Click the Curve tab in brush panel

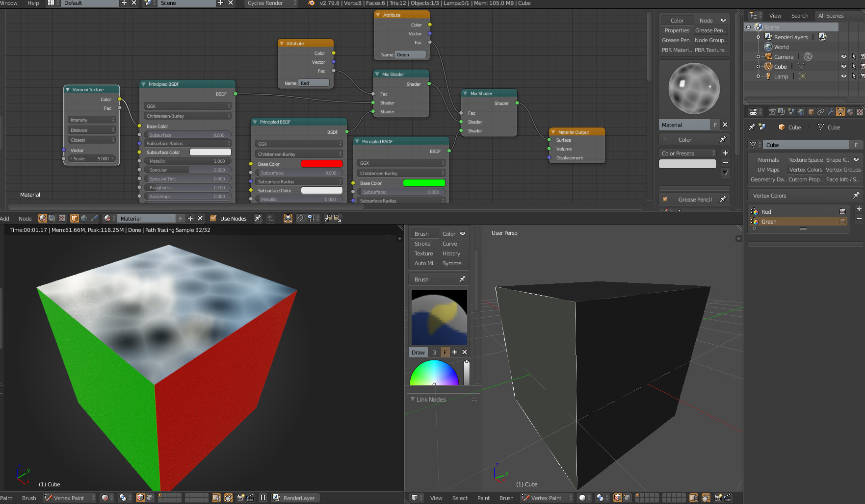[449, 244]
